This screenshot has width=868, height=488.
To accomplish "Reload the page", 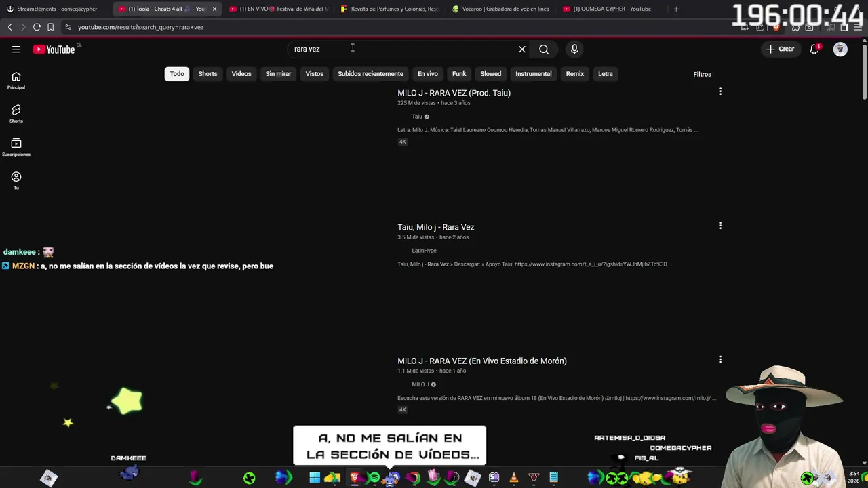I will coord(37,27).
